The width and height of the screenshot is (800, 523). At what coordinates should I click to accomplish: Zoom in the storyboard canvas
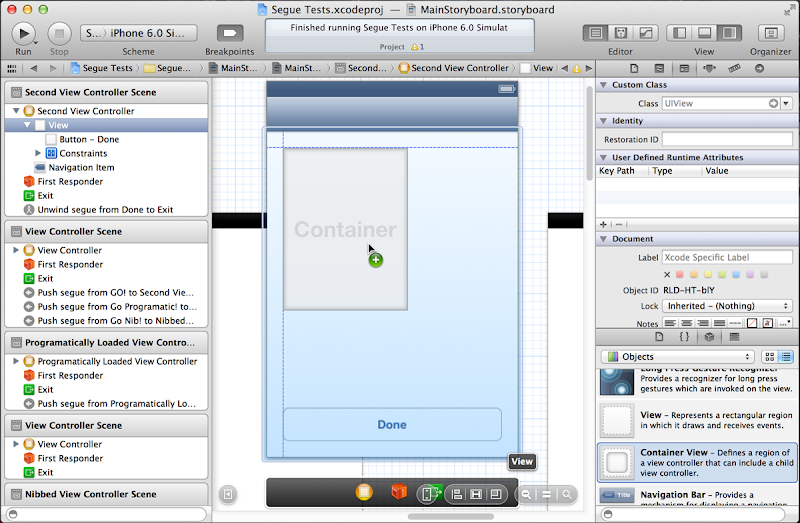point(566,494)
